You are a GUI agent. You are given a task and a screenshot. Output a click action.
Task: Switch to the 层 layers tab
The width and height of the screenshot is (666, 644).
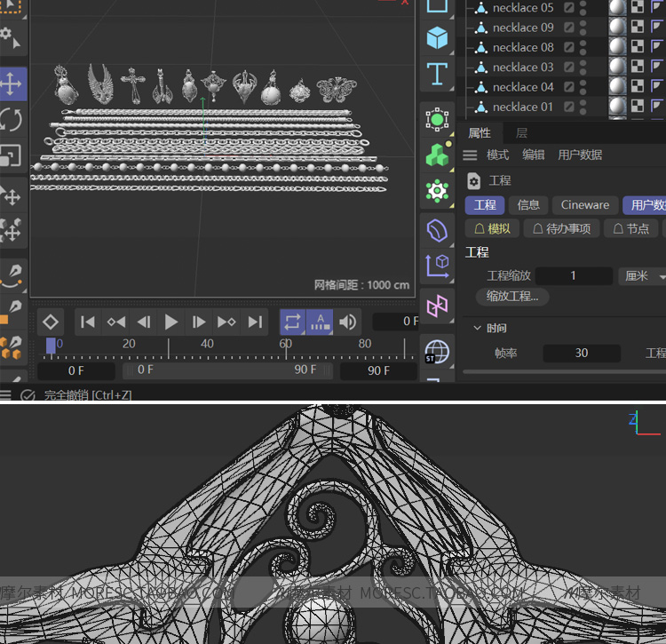tap(521, 133)
